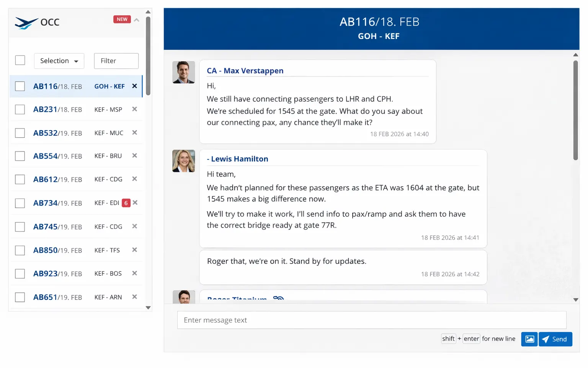Click the flight list scrollbar down arrow
Image resolution: width=588 pixels, height=368 pixels.
pyautogui.click(x=148, y=308)
